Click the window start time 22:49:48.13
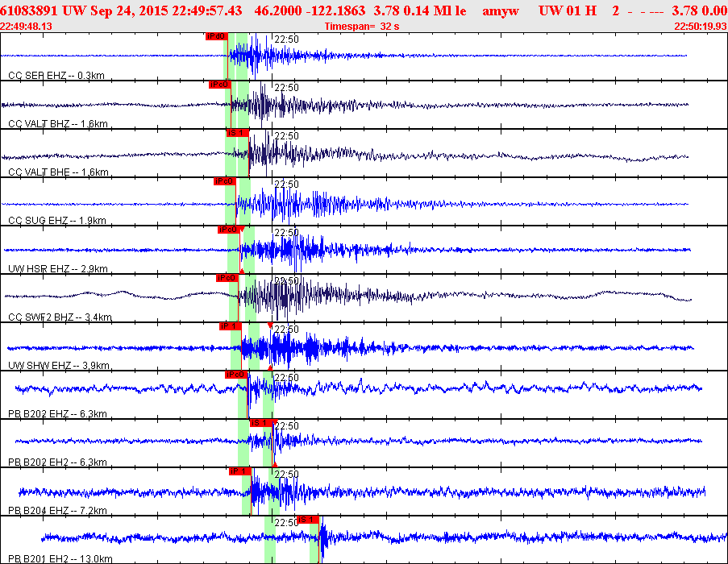This screenshot has width=728, height=564. tap(26, 27)
